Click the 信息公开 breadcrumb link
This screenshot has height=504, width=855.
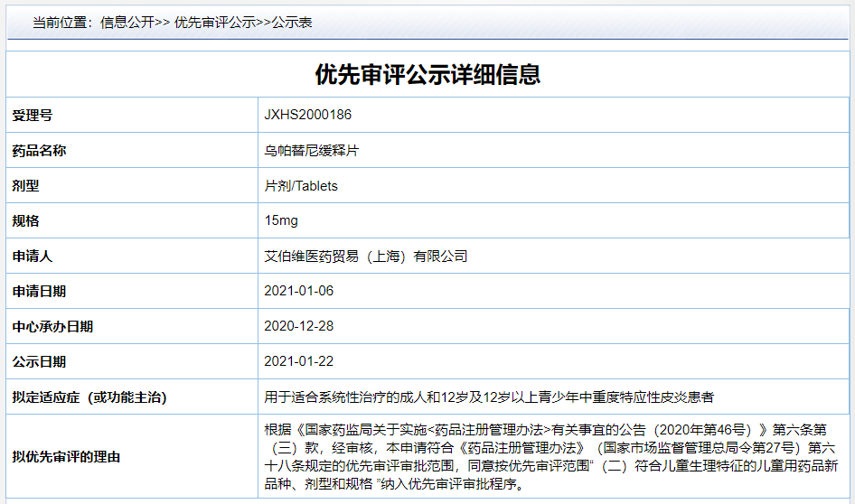tap(127, 23)
